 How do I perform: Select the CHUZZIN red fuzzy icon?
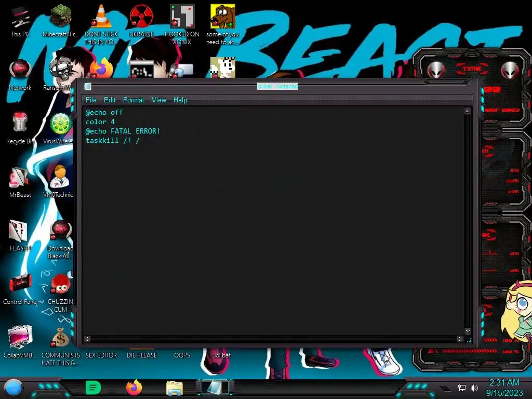(60, 293)
